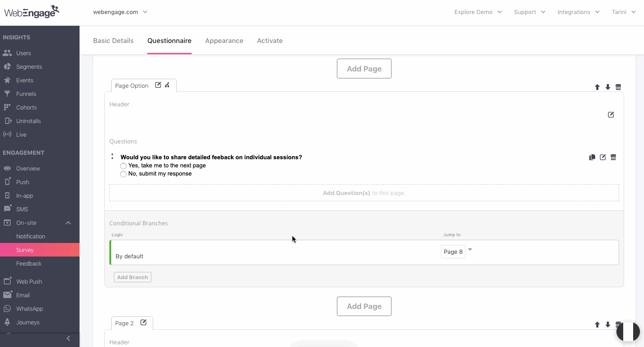Edit Page Option tab name
The image size is (644, 347).
pos(158,85)
